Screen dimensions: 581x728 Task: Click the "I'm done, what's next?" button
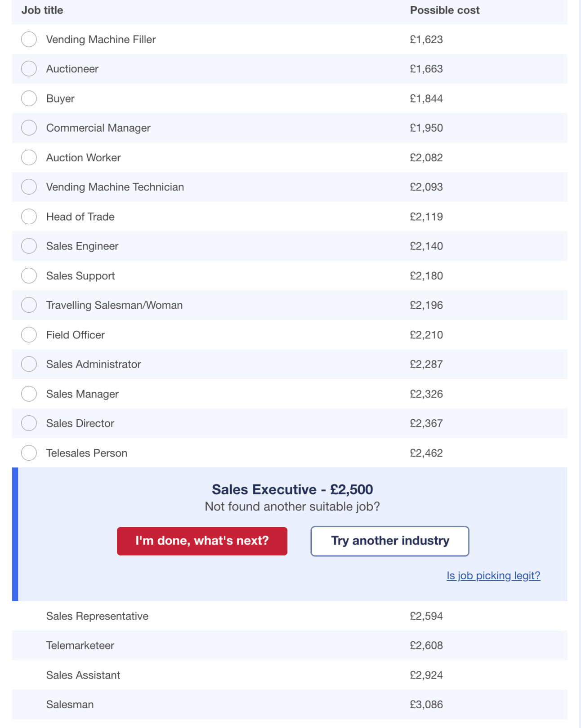coord(202,541)
